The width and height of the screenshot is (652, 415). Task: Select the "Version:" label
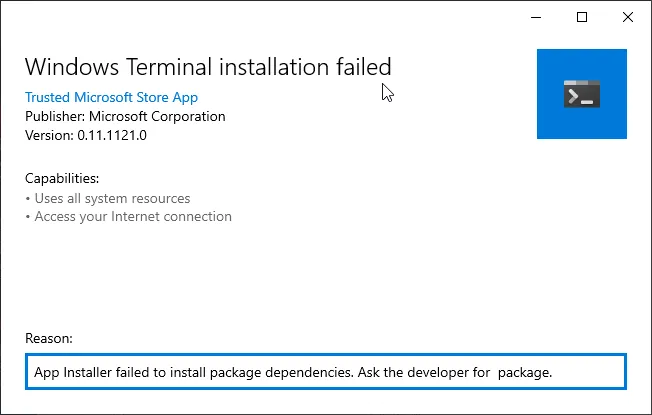click(x=50, y=135)
